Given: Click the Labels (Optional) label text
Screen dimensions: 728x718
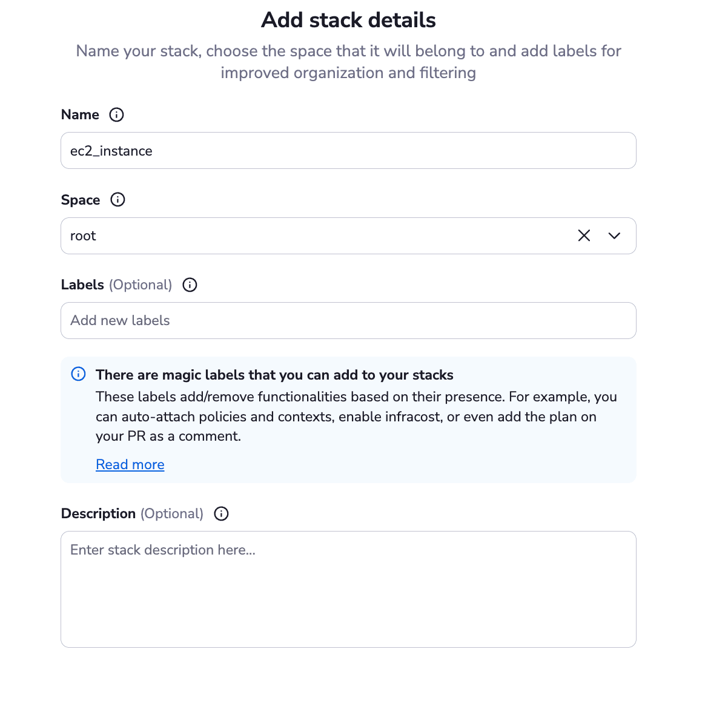Looking at the screenshot, I should (x=116, y=285).
